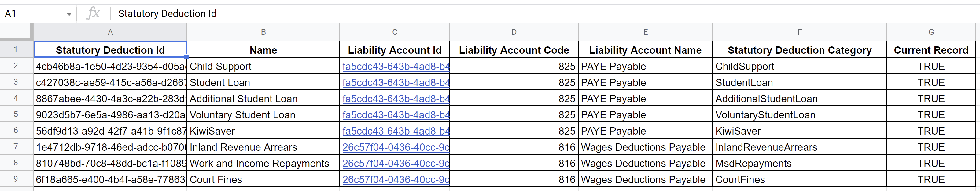The image size is (980, 191).
Task: Select the Voluntary Student Loan name cell
Action: click(x=263, y=115)
